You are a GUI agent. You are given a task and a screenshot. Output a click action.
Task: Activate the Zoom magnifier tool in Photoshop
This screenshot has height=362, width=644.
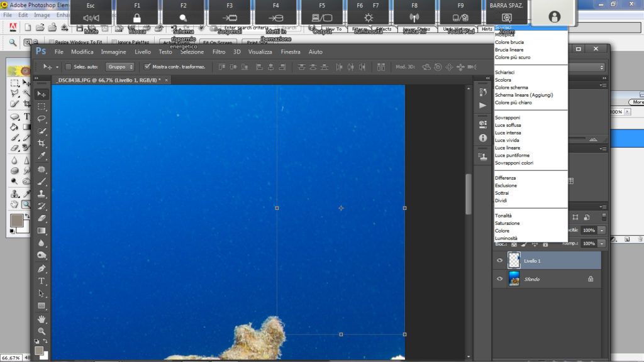[42, 331]
